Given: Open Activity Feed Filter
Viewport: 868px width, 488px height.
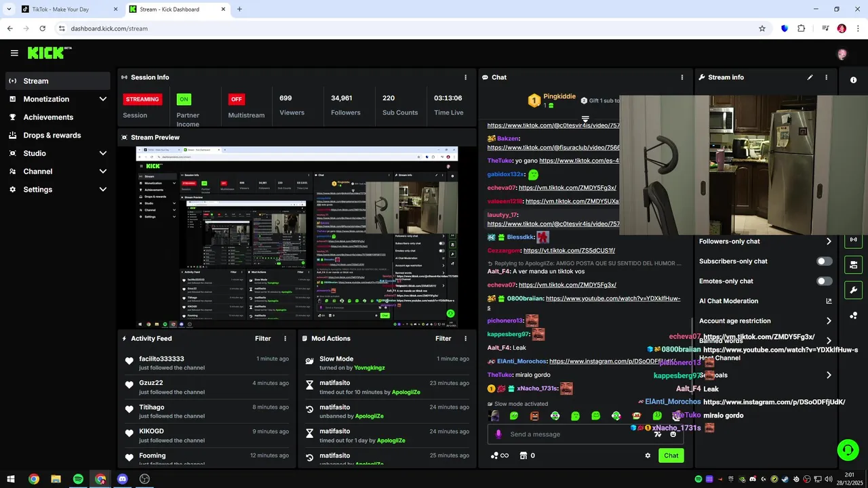Looking at the screenshot, I should coord(262,338).
